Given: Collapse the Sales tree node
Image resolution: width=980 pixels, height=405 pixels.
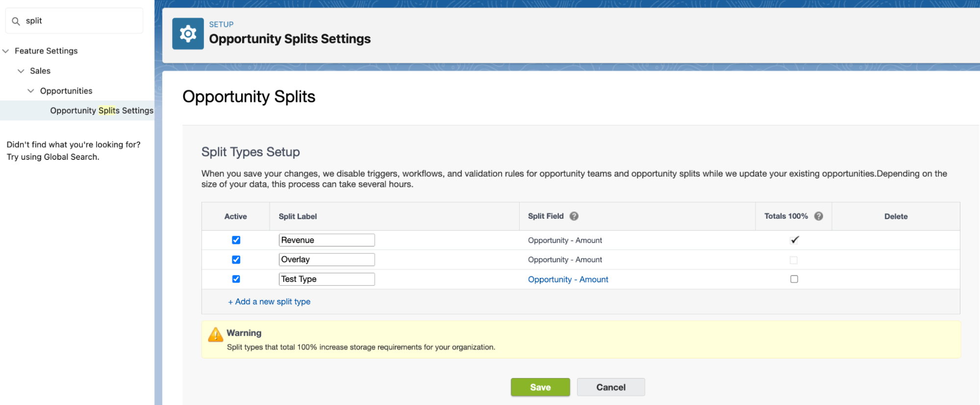Looking at the screenshot, I should [21, 71].
